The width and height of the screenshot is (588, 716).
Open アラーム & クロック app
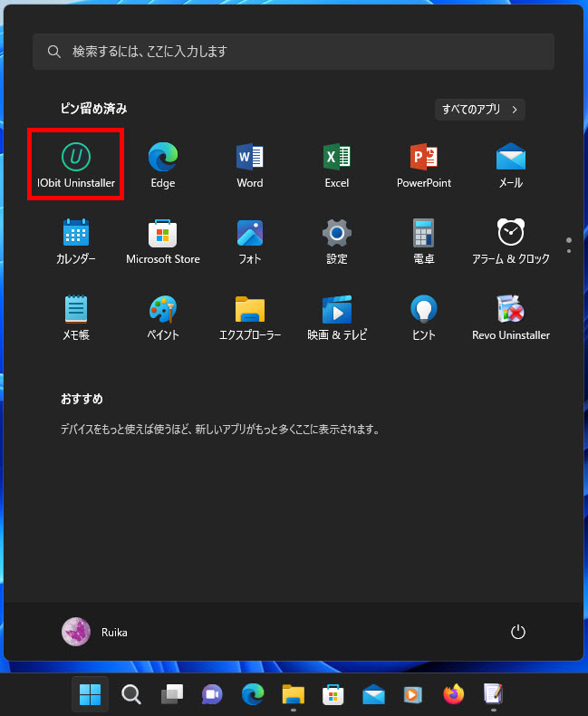click(x=511, y=240)
